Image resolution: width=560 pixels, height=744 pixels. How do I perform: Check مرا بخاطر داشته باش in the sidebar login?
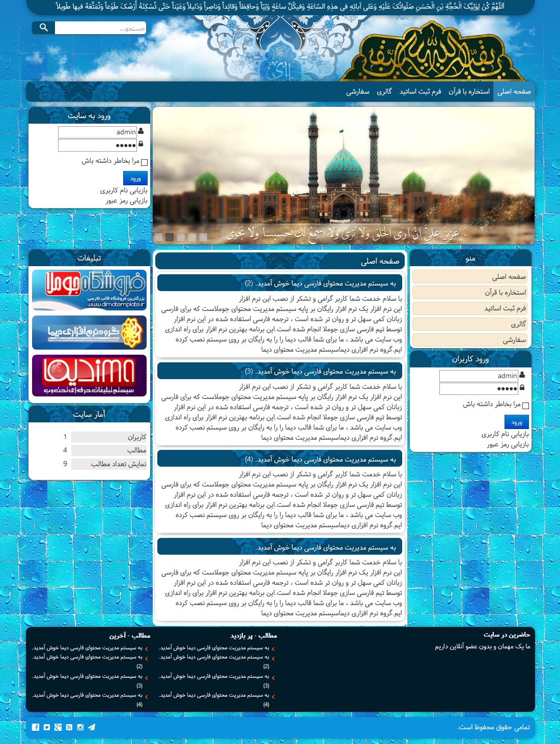(145, 162)
